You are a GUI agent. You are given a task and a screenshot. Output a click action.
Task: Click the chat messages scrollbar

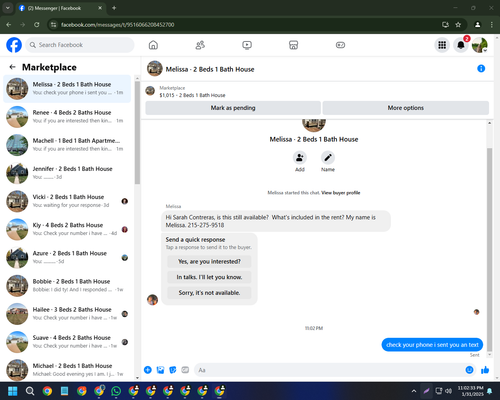(x=489, y=249)
